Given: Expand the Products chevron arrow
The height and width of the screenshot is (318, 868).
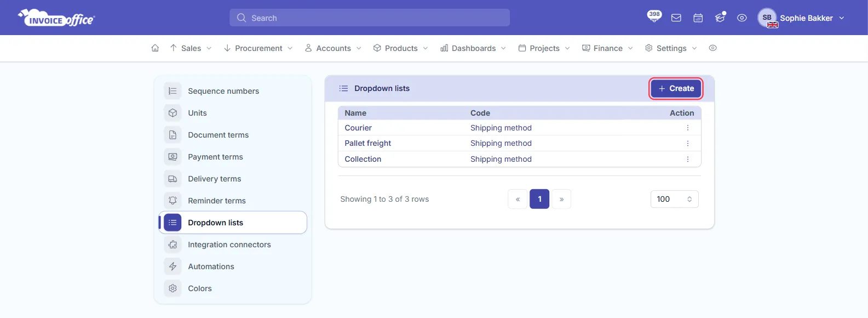Looking at the screenshot, I should (426, 48).
